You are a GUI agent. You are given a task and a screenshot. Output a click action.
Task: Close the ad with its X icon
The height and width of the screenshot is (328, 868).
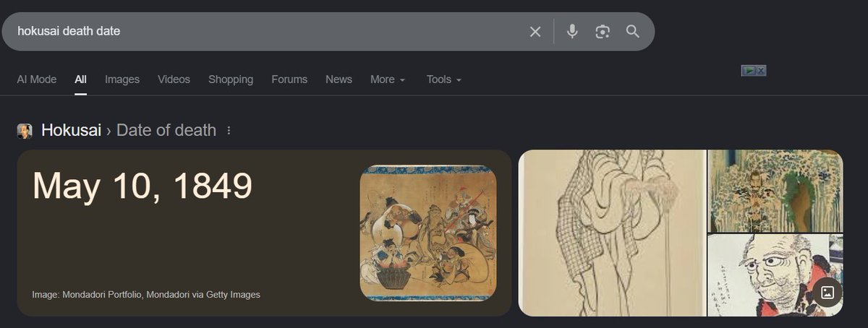coord(761,71)
